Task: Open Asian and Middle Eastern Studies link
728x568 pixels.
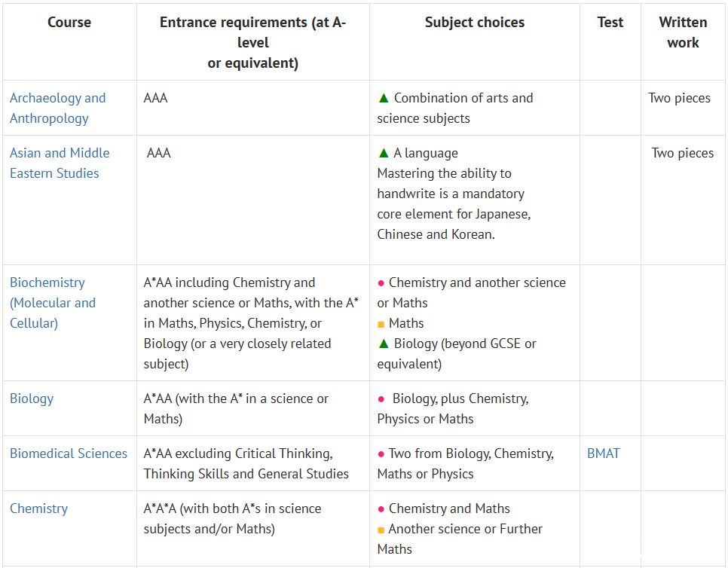Action: pos(60,163)
